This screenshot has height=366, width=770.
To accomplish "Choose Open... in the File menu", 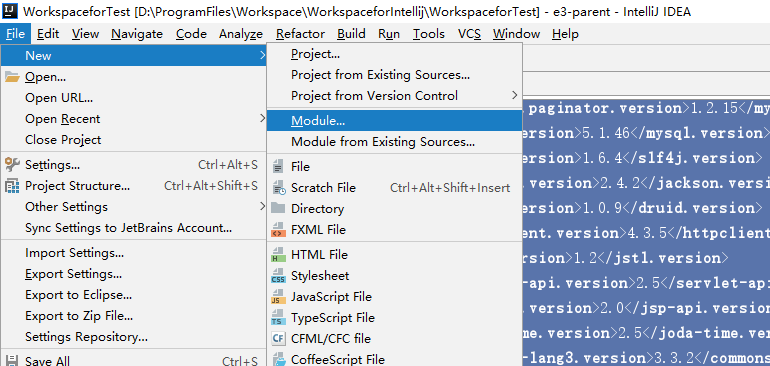I will point(134,77).
